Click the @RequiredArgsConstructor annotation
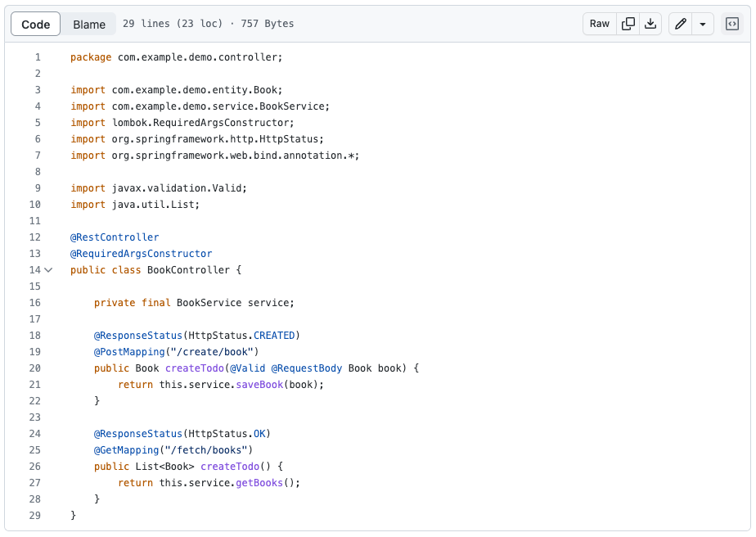 141,254
